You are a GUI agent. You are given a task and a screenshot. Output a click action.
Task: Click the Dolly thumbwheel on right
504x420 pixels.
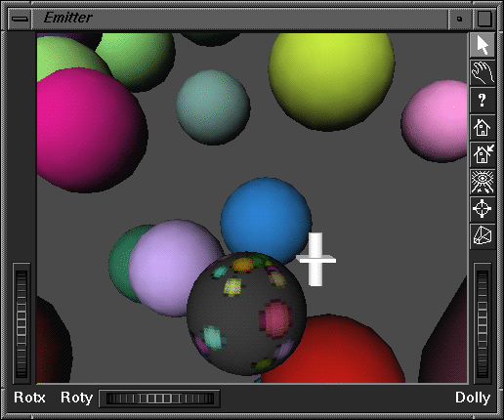pos(483,323)
